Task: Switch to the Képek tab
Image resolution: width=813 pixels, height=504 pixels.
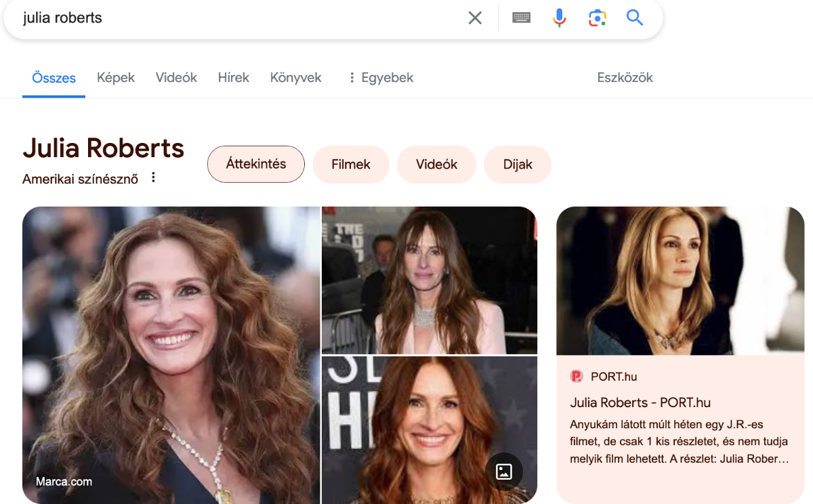Action: point(116,78)
